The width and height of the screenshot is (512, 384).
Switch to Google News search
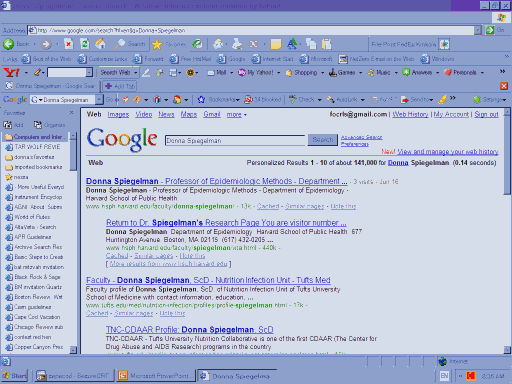point(166,115)
